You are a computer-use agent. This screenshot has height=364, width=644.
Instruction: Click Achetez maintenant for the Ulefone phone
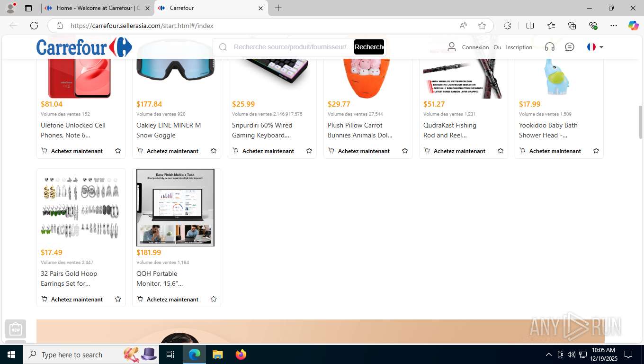[77, 151]
